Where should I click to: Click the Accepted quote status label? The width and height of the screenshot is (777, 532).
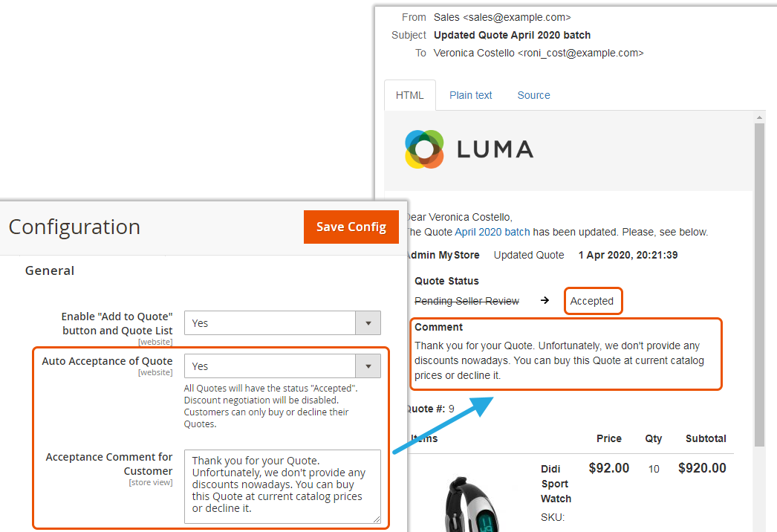tap(592, 301)
